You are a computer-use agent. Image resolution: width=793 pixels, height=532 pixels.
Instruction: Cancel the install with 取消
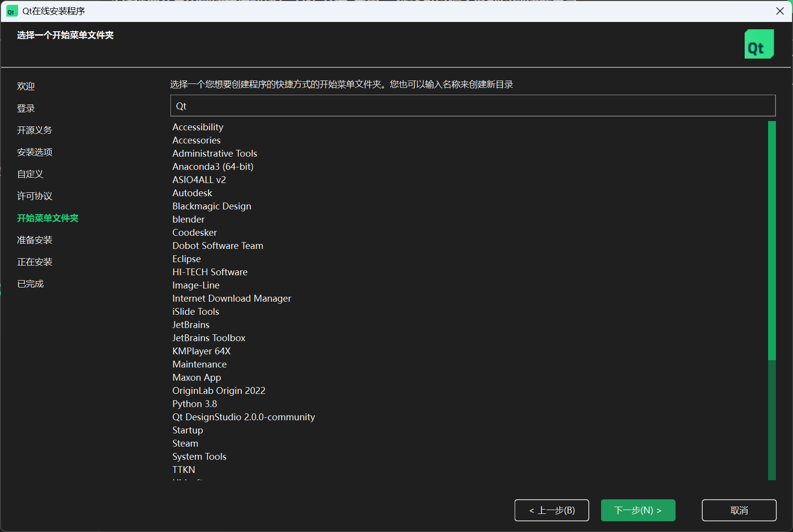click(x=739, y=510)
